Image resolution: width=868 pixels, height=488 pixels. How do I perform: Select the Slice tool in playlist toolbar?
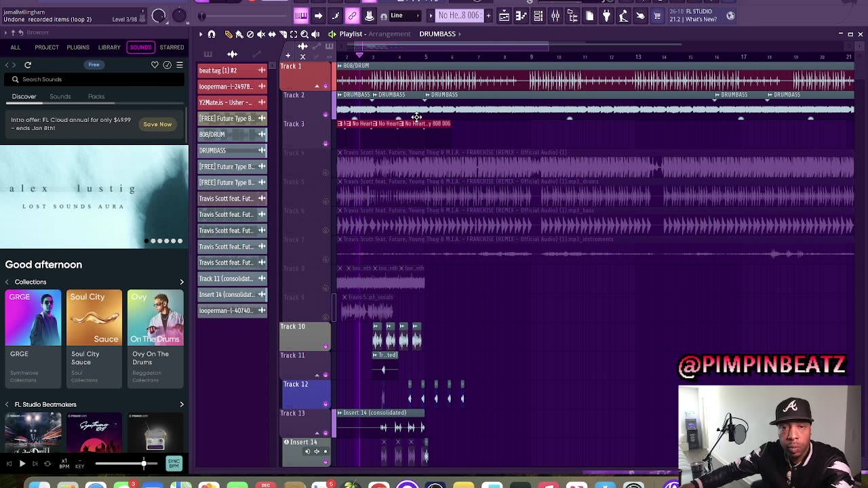point(283,34)
